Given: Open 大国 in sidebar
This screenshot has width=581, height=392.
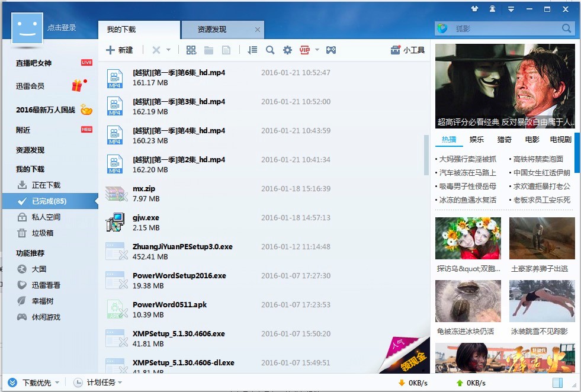Looking at the screenshot, I should point(39,269).
